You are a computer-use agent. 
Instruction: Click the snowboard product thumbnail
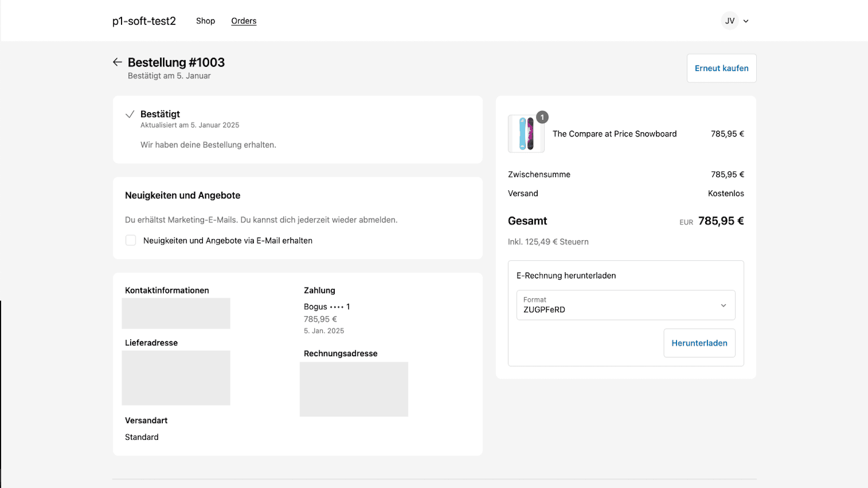526,133
